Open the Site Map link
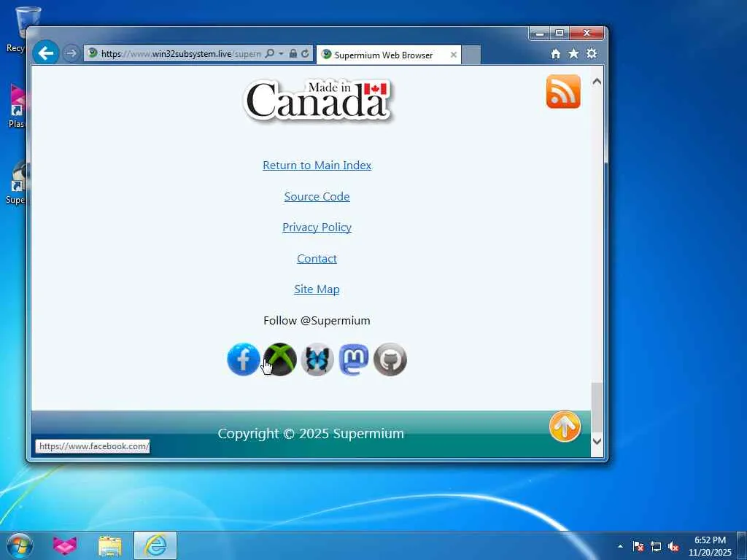 coord(317,289)
